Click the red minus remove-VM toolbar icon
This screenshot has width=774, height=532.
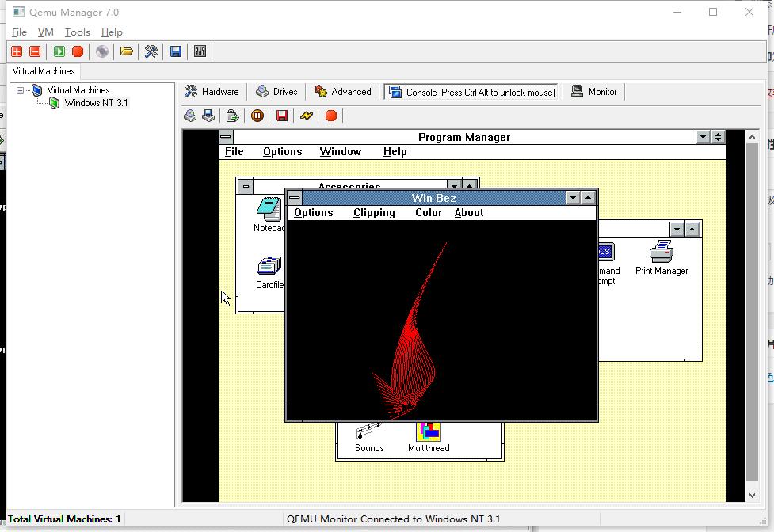(35, 51)
